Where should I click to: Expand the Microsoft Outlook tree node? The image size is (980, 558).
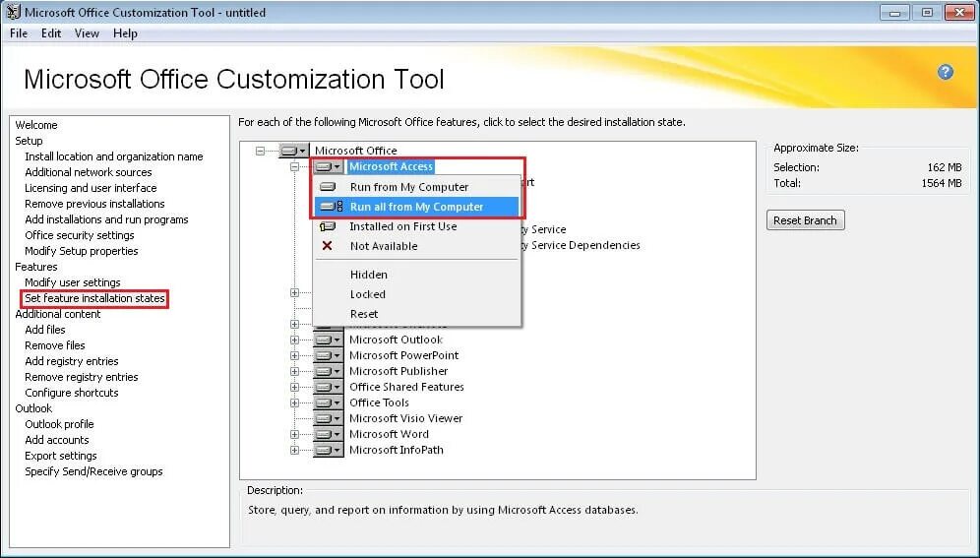(294, 340)
